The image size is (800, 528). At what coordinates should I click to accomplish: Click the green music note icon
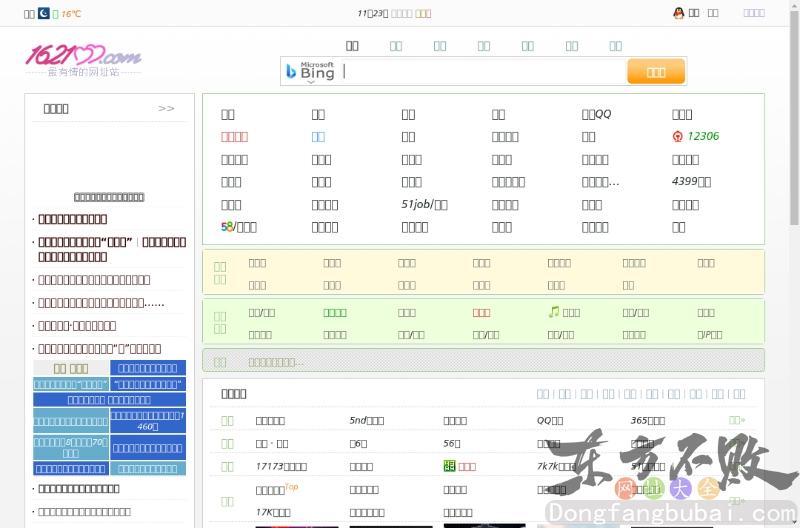(553, 312)
